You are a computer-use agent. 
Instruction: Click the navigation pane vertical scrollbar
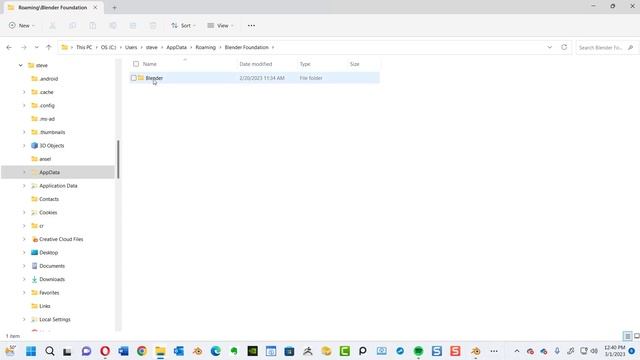tap(118, 159)
